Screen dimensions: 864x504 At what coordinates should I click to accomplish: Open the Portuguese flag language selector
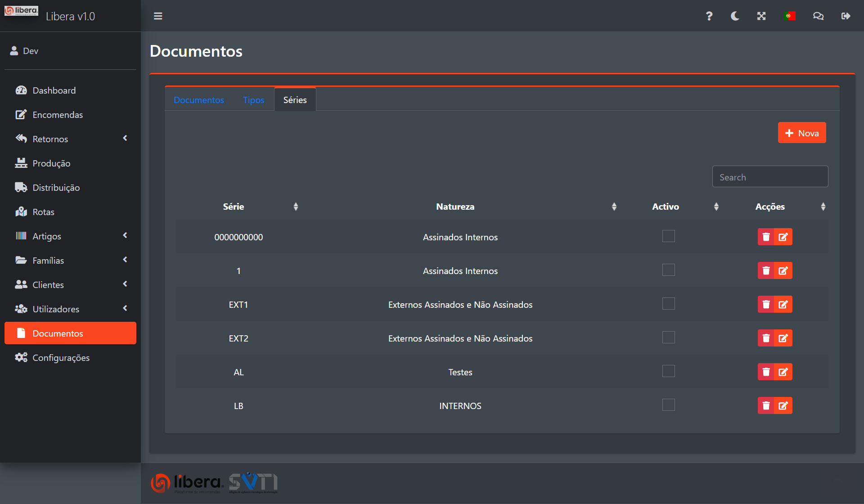[789, 16]
